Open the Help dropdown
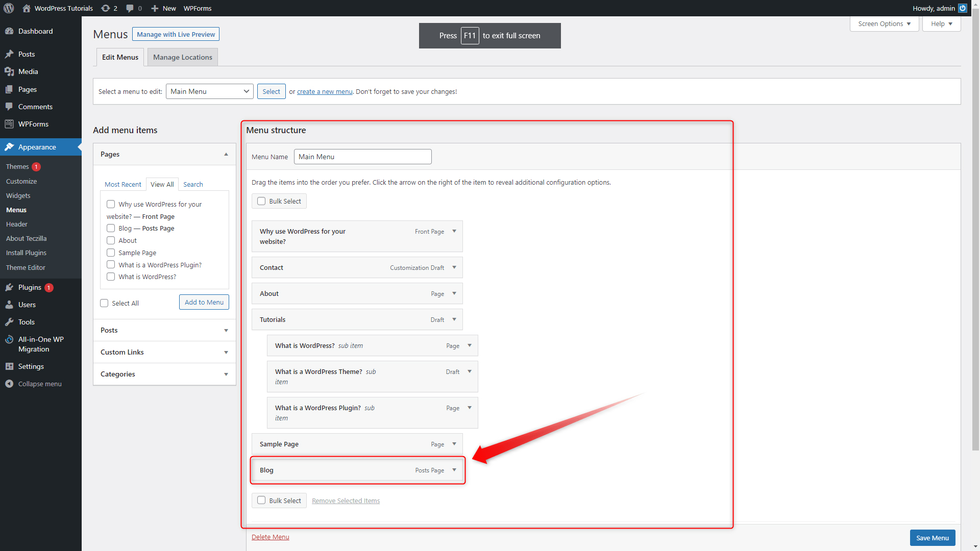 coord(941,24)
